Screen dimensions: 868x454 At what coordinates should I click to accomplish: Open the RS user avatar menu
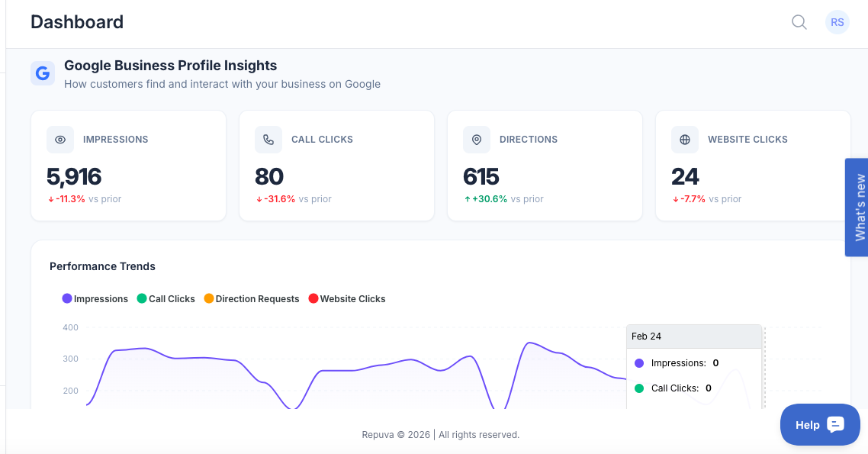coord(837,22)
